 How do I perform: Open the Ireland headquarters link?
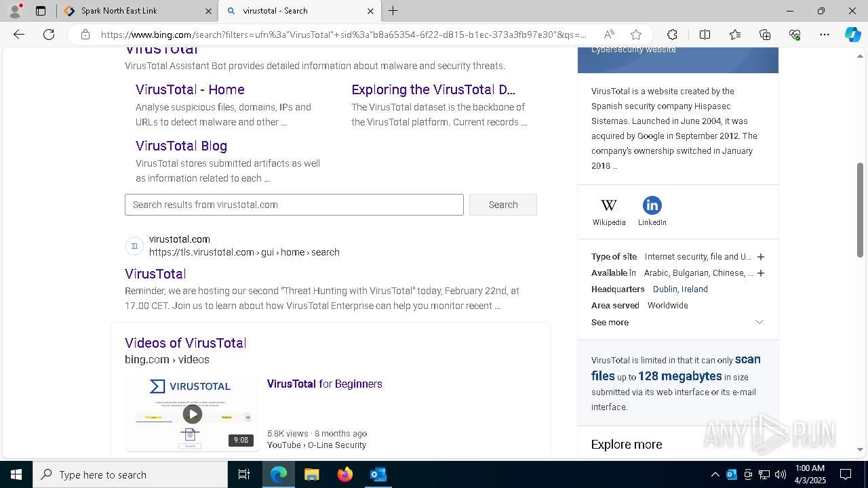pos(694,289)
